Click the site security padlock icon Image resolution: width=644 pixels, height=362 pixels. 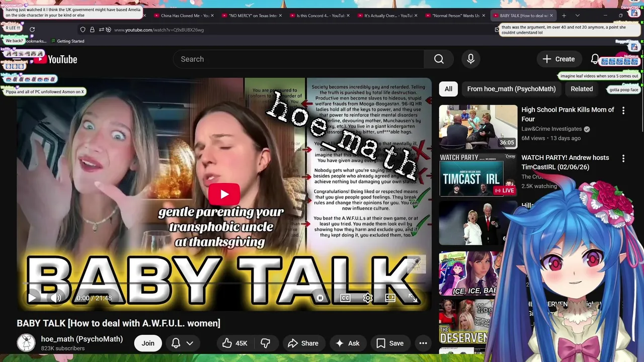(92, 30)
